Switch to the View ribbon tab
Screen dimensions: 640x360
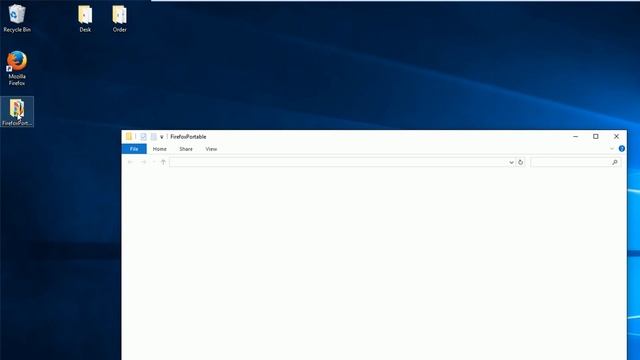pyautogui.click(x=211, y=149)
